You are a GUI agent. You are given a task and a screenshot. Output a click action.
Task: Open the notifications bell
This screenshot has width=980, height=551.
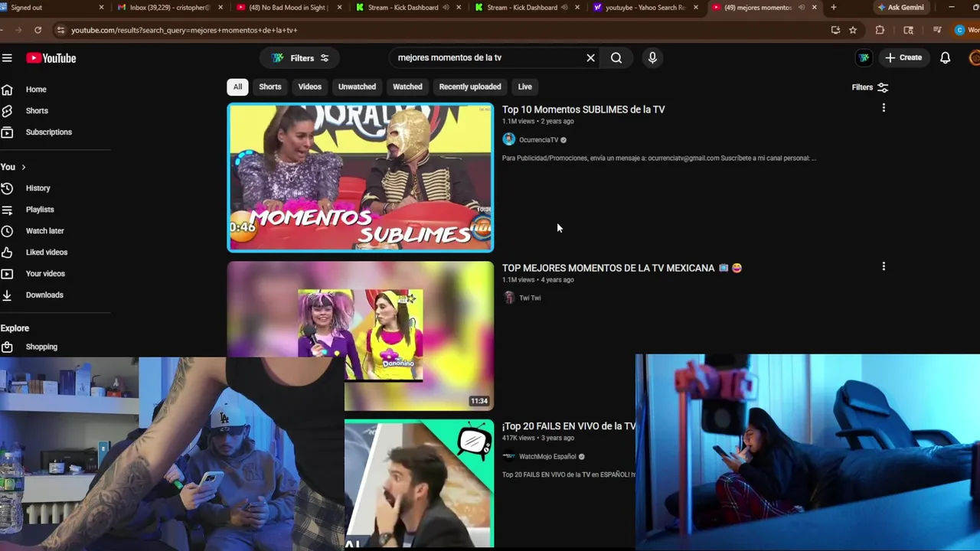946,57
